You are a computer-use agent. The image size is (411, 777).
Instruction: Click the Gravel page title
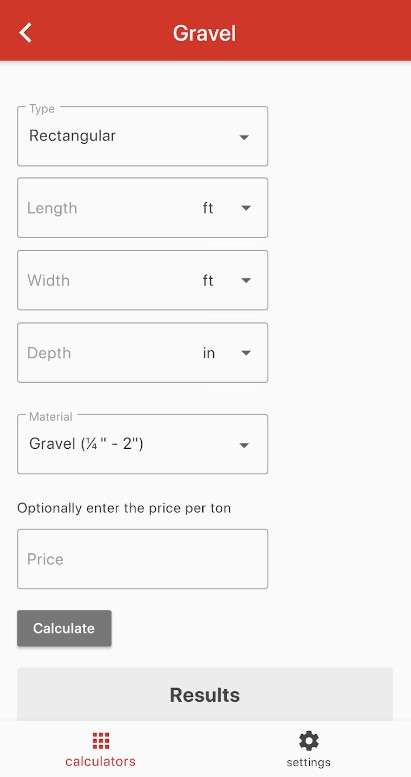pos(204,33)
